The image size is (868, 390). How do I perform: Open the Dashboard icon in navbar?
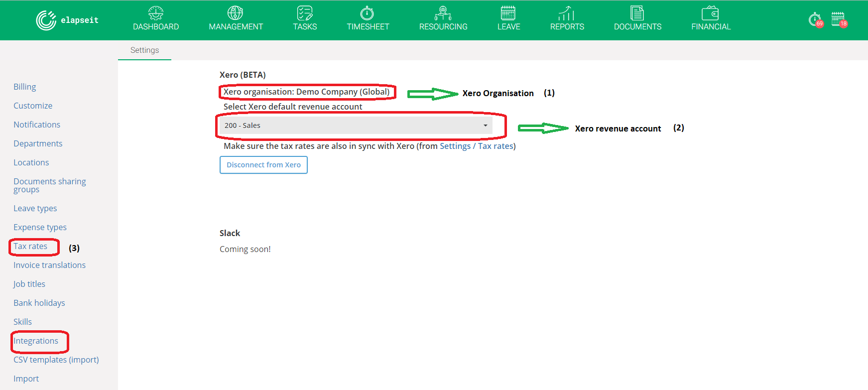click(x=156, y=13)
